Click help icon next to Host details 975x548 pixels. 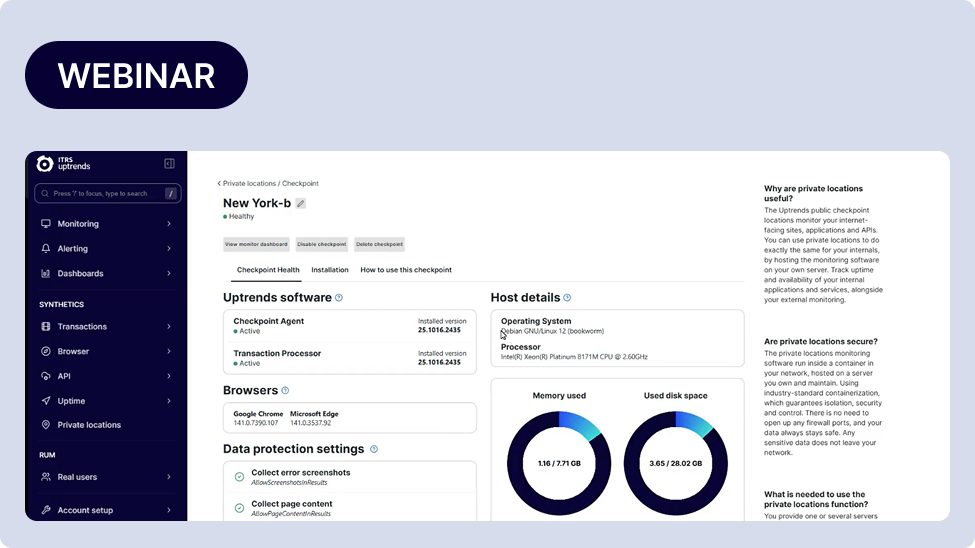point(567,298)
